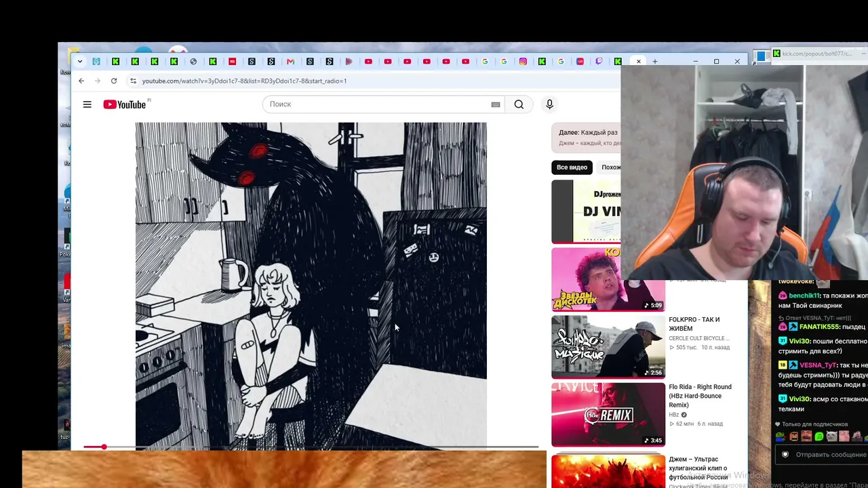Open the on-screen keyboard in the search box

(496, 104)
